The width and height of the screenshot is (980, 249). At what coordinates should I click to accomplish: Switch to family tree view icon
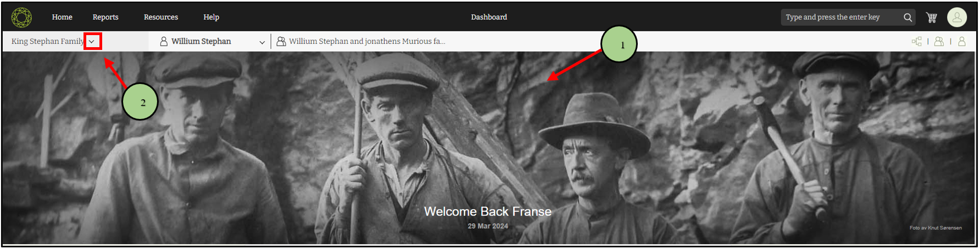[917, 42]
